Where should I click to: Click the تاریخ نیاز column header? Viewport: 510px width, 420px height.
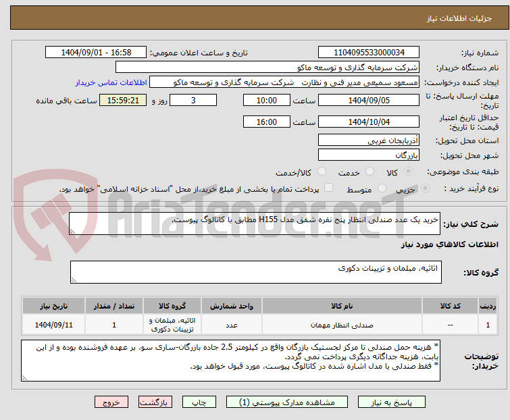pyautogui.click(x=53, y=306)
